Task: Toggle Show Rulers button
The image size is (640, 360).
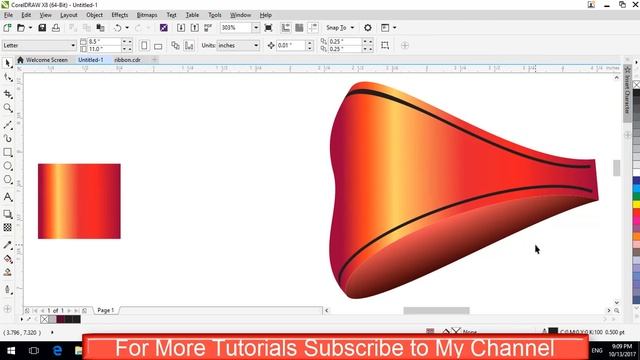Action: click(x=286, y=28)
